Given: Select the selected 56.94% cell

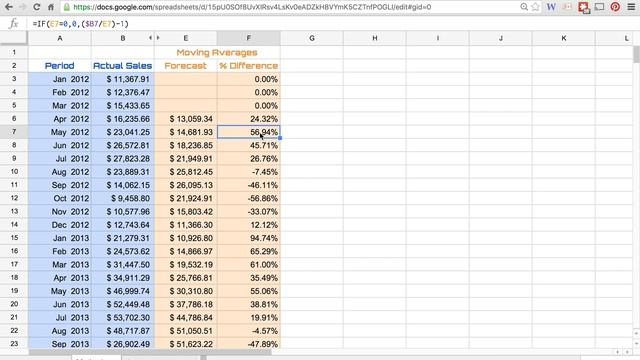Looking at the screenshot, I should [249, 132].
